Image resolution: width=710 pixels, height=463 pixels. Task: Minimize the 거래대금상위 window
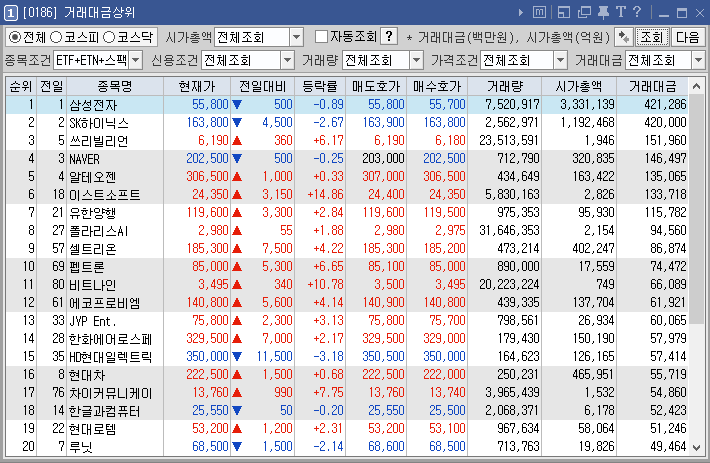664,14
